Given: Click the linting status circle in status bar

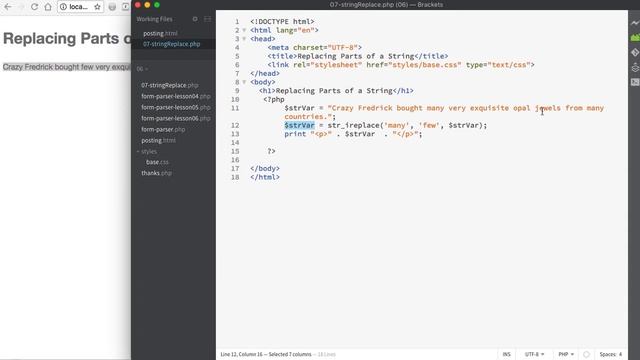Looking at the screenshot, I should [x=586, y=354].
